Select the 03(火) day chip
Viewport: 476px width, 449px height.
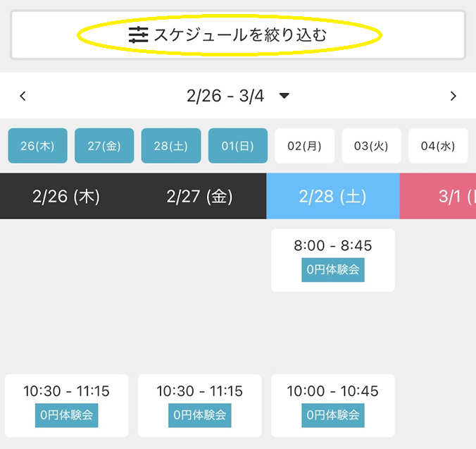[x=371, y=146]
